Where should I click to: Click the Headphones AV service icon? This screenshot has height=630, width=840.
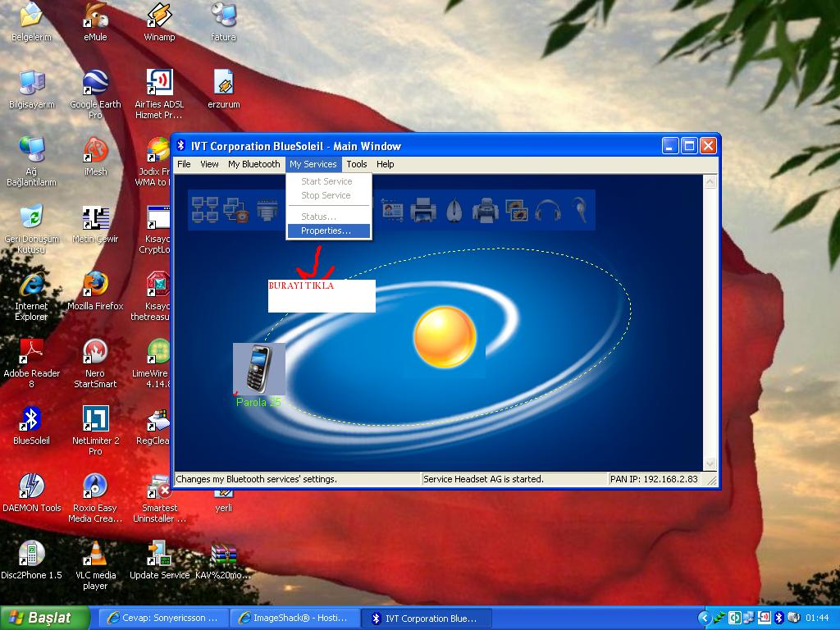(x=547, y=210)
